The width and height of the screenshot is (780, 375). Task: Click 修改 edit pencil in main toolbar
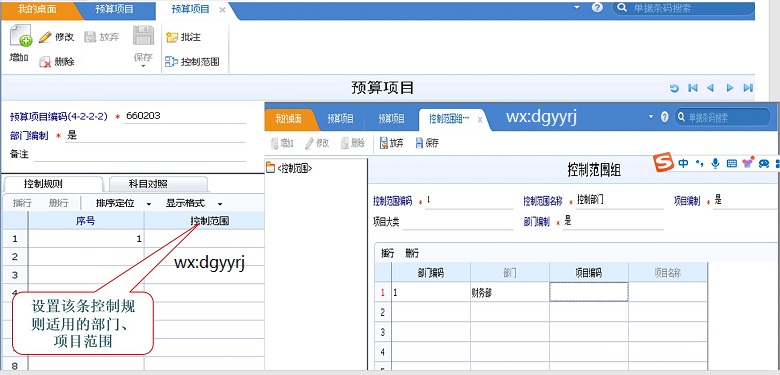[56, 37]
